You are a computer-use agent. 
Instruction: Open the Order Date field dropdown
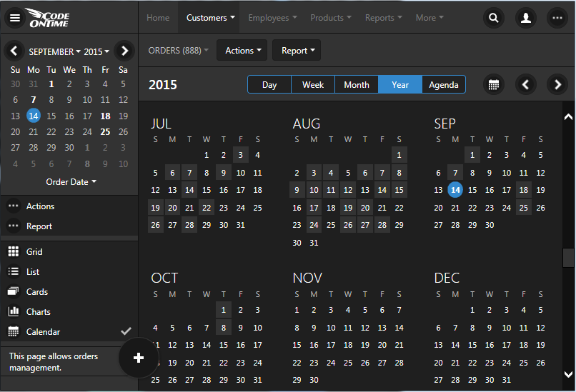[x=71, y=182]
